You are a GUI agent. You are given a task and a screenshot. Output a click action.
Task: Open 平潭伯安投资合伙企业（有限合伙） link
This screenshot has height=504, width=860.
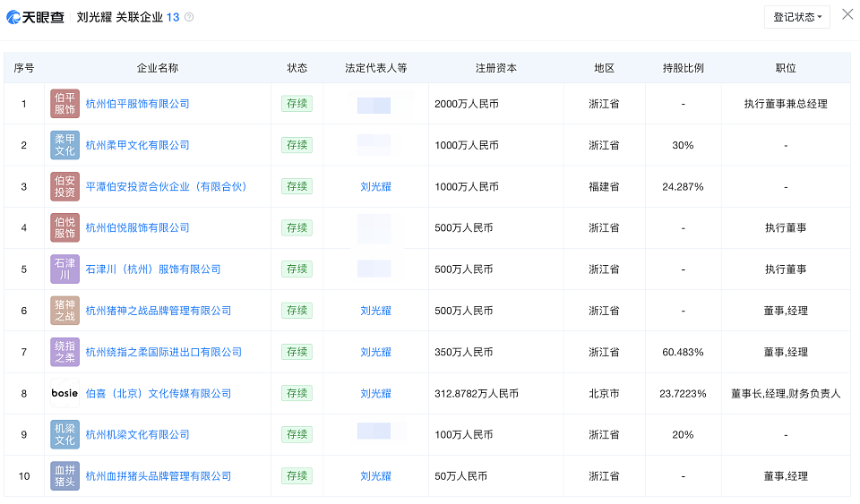click(167, 186)
